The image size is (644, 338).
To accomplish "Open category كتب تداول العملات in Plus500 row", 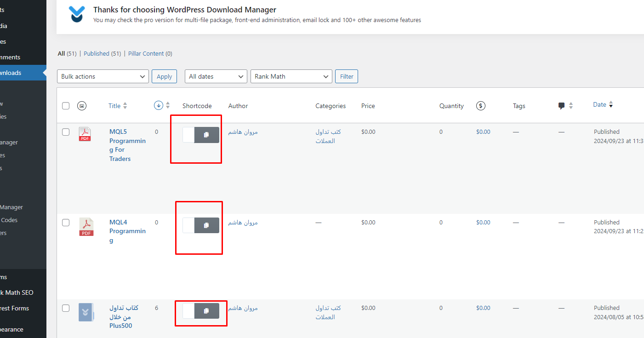I will [328, 313].
